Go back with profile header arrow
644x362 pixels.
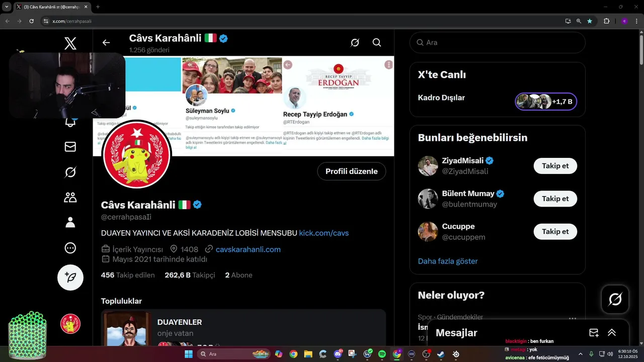coord(106,43)
